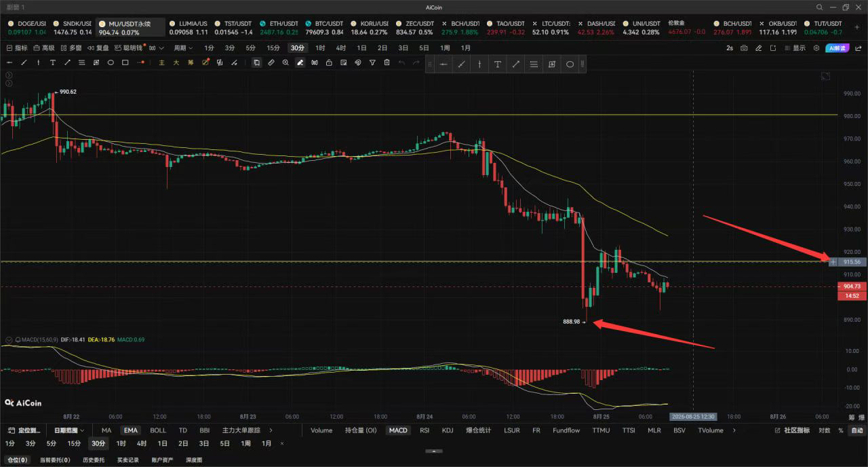Select the horizontal line tool in the floating toolbar
Image resolution: width=868 pixels, height=467 pixels.
(x=443, y=64)
